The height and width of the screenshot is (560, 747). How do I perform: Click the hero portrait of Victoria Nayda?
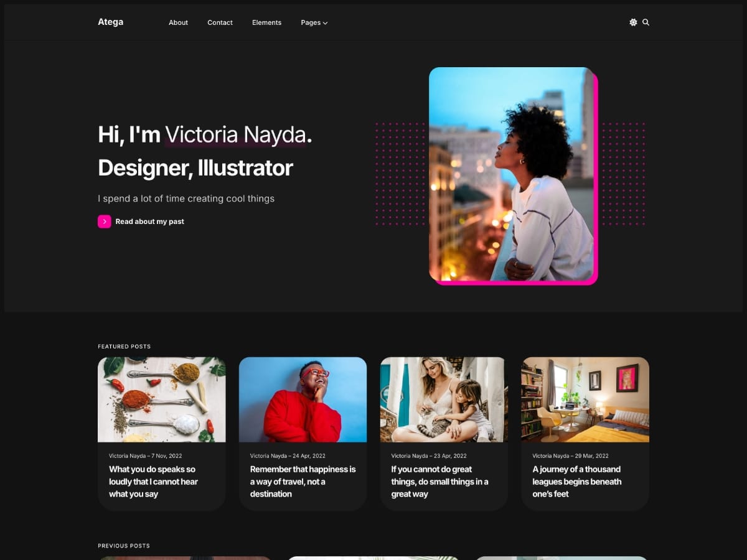click(511, 174)
